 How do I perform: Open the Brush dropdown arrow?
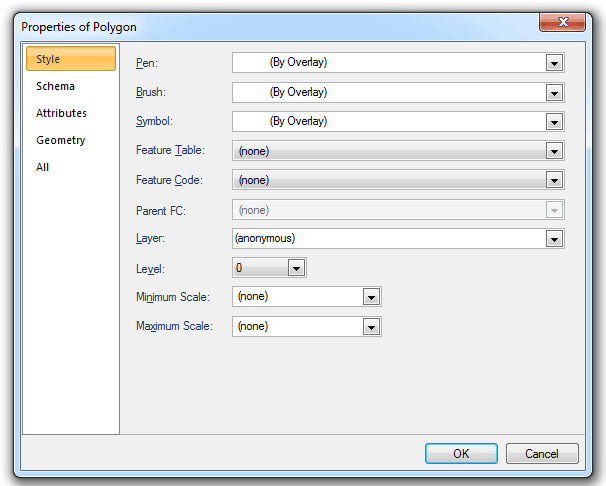click(554, 93)
